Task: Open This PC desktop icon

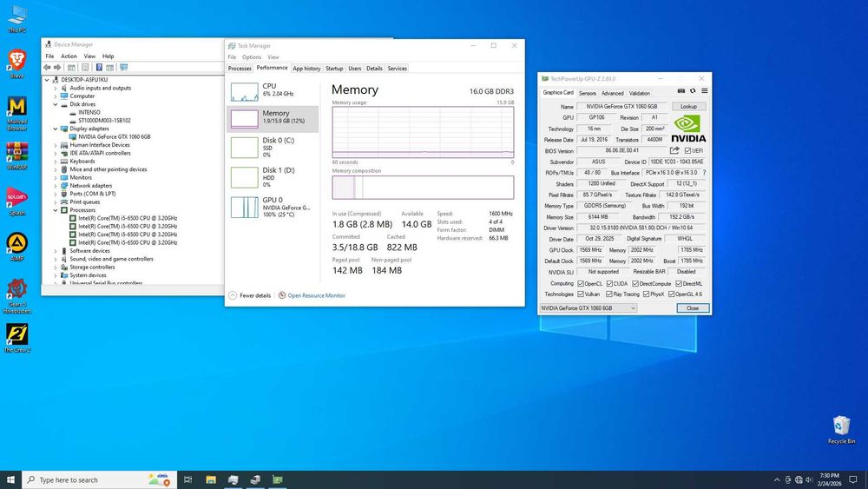Action: (16, 18)
